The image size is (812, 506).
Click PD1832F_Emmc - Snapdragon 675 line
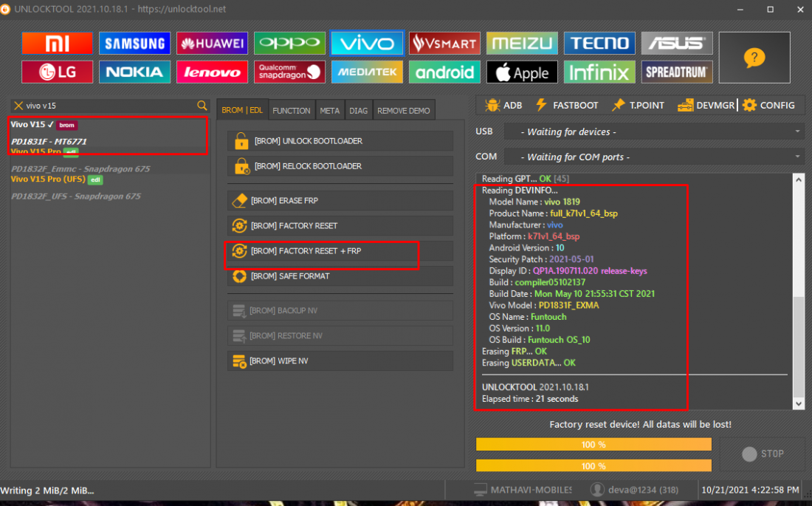point(80,169)
